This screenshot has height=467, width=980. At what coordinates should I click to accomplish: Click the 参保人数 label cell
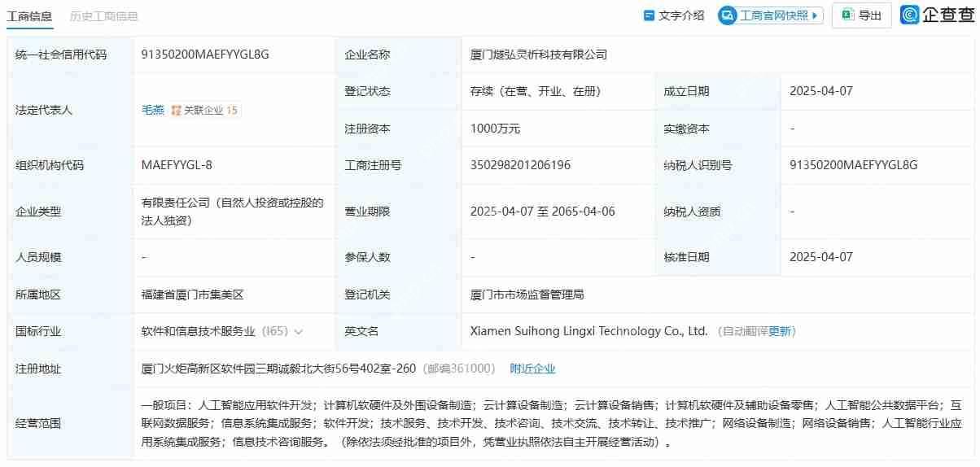[x=398, y=257]
